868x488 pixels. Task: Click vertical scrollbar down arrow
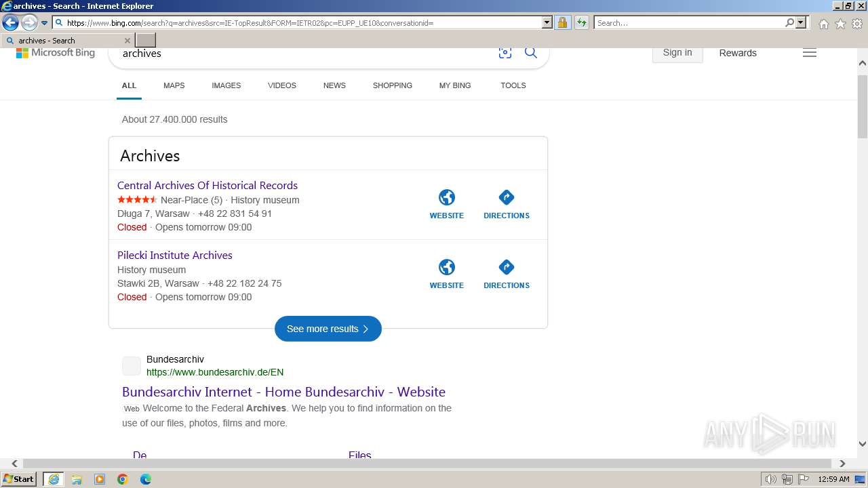tap(863, 444)
